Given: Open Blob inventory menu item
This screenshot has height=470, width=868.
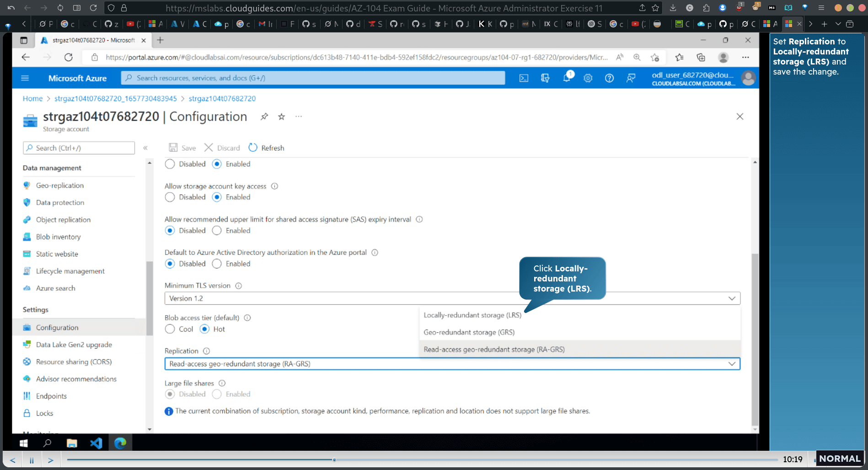Looking at the screenshot, I should click(58, 237).
